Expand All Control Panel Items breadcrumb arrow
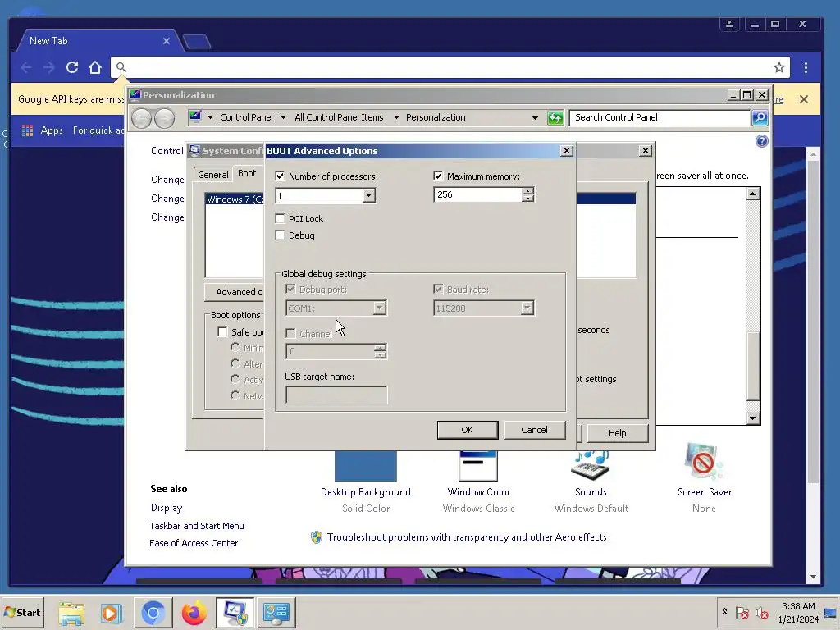840x630 pixels. (396, 117)
